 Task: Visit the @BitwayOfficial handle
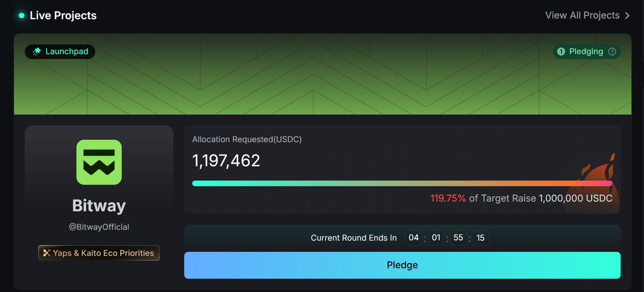tap(99, 227)
